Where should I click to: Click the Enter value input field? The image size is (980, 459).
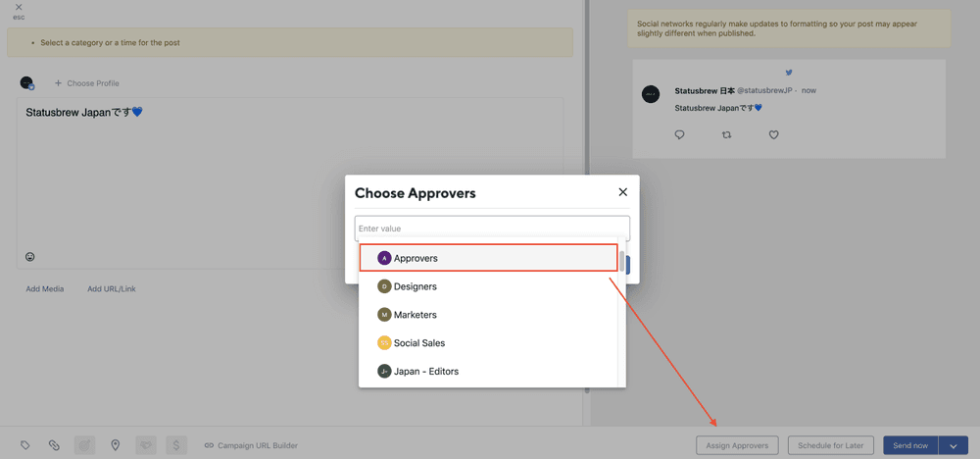tap(491, 229)
